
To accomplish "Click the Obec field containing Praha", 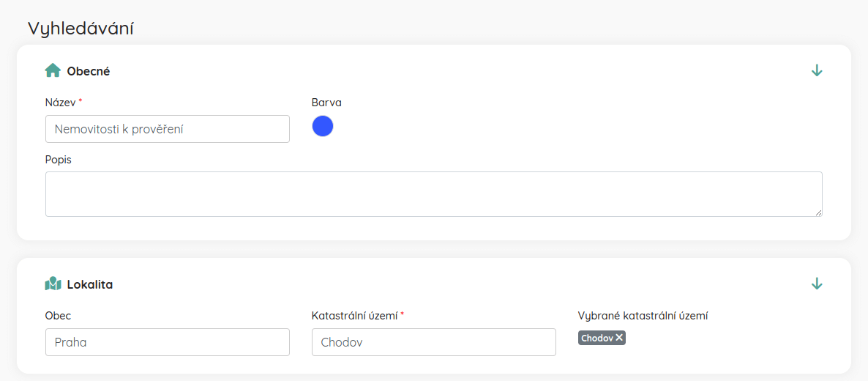I will click(x=167, y=342).
